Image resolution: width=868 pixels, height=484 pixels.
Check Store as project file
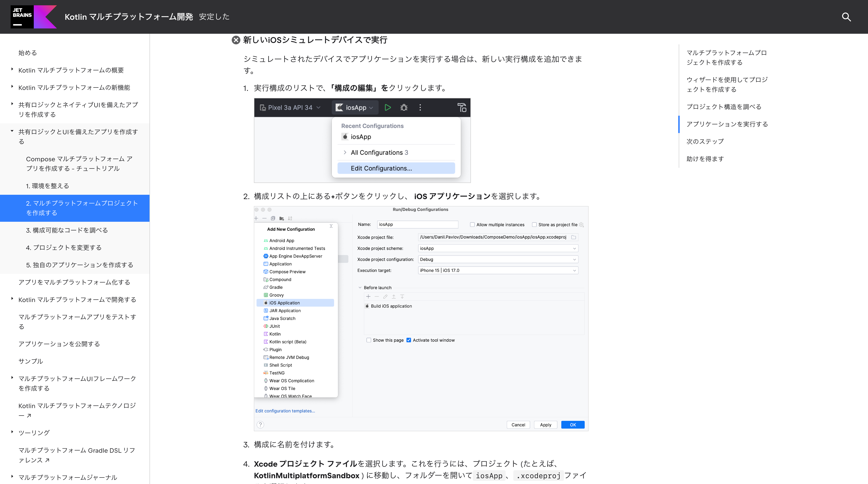[x=534, y=225]
